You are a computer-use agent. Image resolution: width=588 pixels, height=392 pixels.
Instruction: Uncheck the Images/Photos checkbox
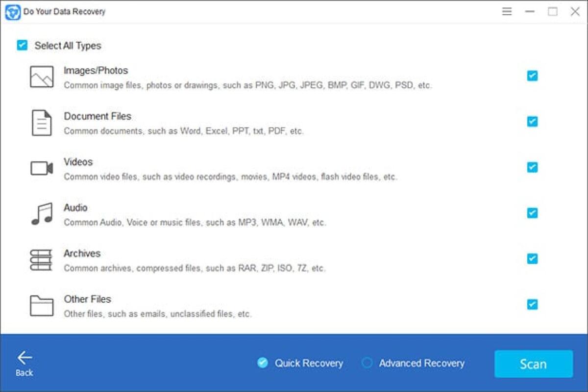tap(532, 76)
